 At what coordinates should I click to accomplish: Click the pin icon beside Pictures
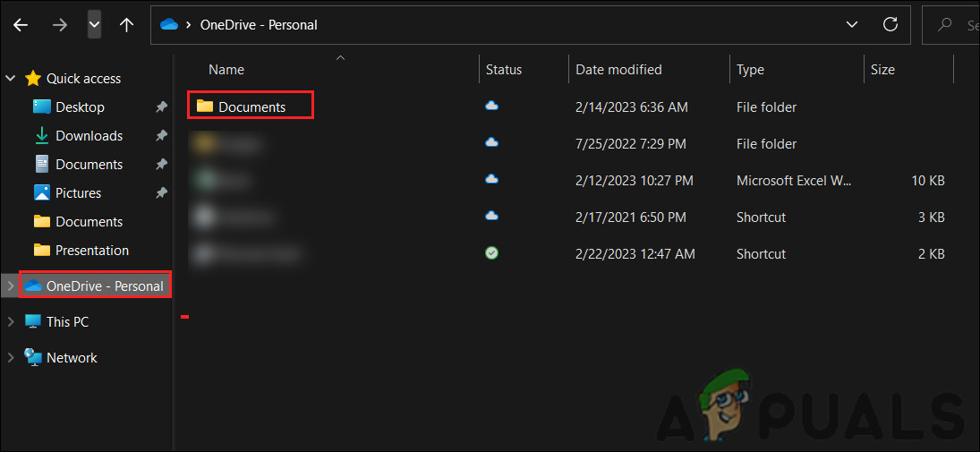[x=161, y=193]
